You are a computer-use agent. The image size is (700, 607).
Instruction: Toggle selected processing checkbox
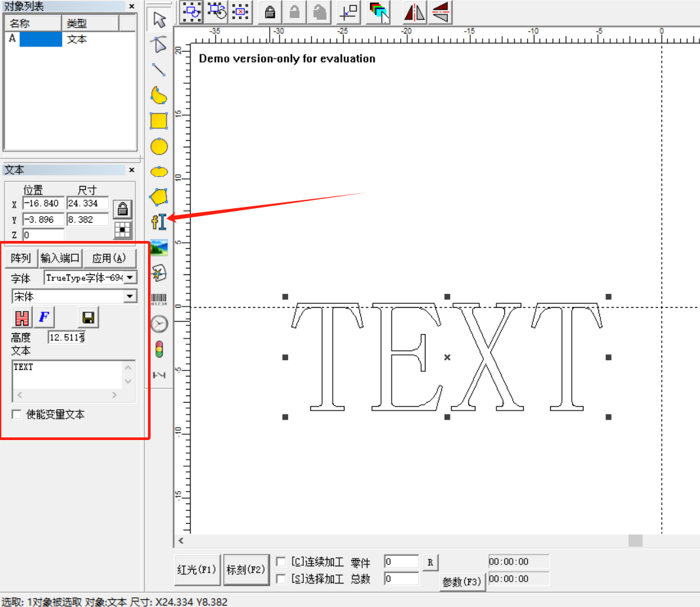pyautogui.click(x=281, y=579)
